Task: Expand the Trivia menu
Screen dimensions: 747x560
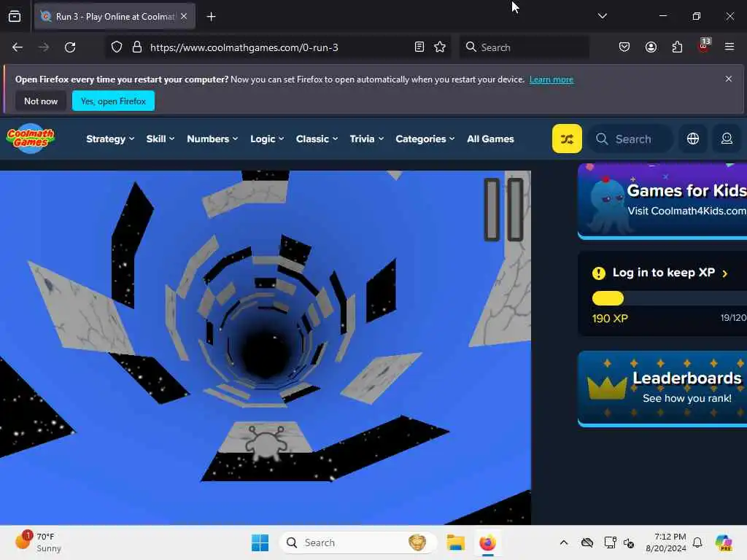Action: (366, 139)
